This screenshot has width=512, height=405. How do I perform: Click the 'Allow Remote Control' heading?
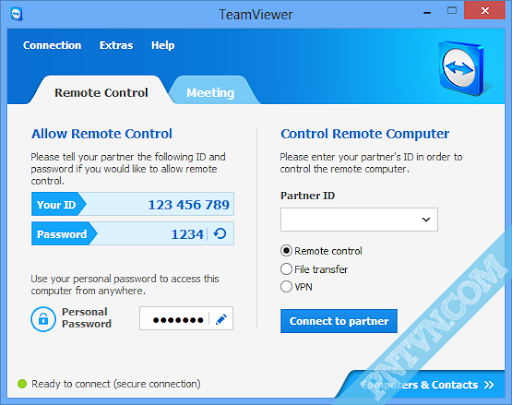pos(102,134)
